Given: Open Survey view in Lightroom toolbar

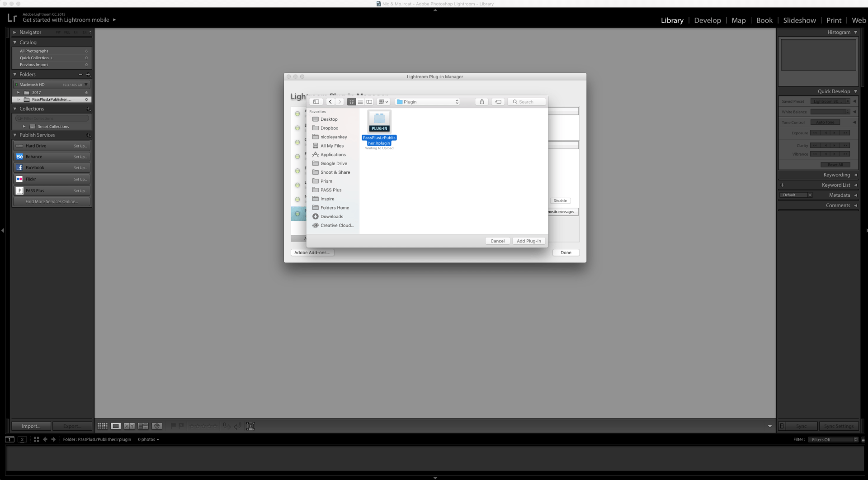Looking at the screenshot, I should point(143,426).
